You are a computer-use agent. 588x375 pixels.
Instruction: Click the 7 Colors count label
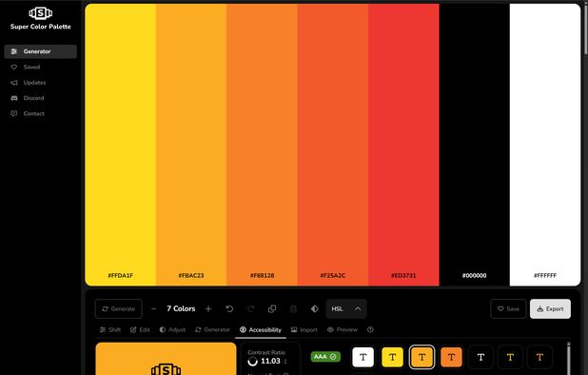pos(181,308)
